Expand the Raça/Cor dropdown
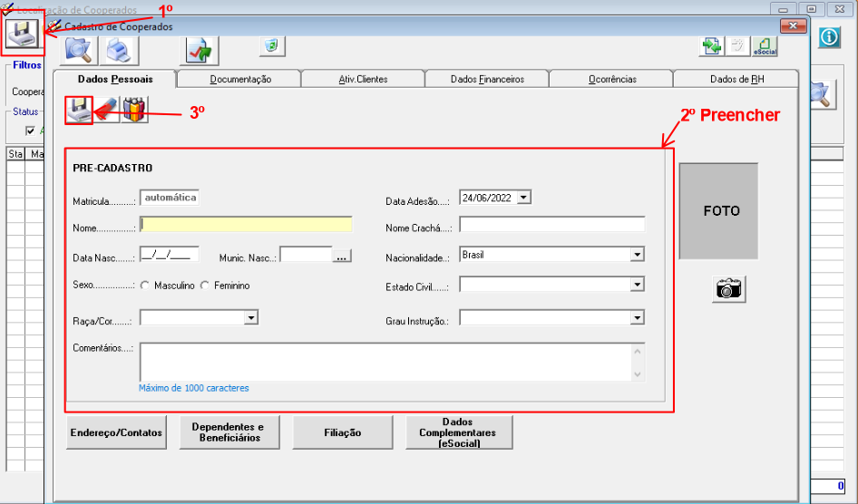The height and width of the screenshot is (504, 858). pos(250,317)
